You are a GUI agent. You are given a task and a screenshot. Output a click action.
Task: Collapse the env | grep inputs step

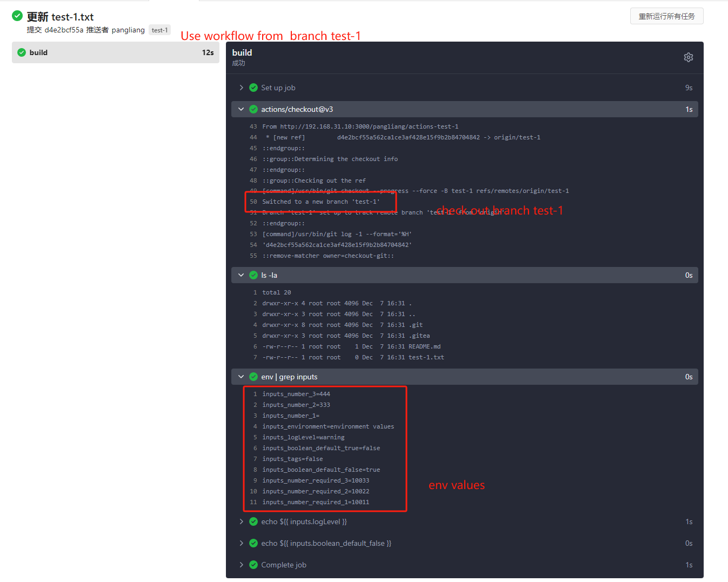coord(241,377)
